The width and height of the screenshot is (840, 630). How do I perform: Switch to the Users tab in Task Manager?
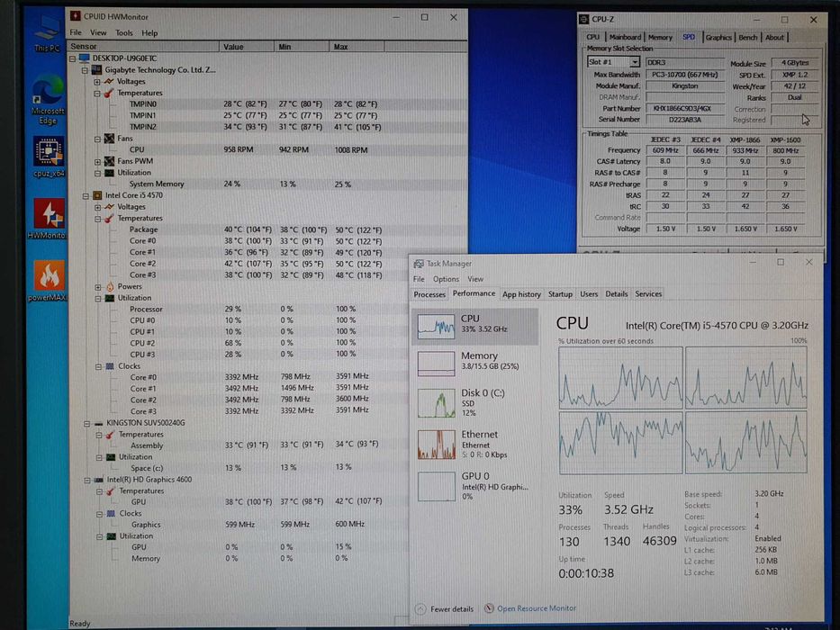point(589,294)
